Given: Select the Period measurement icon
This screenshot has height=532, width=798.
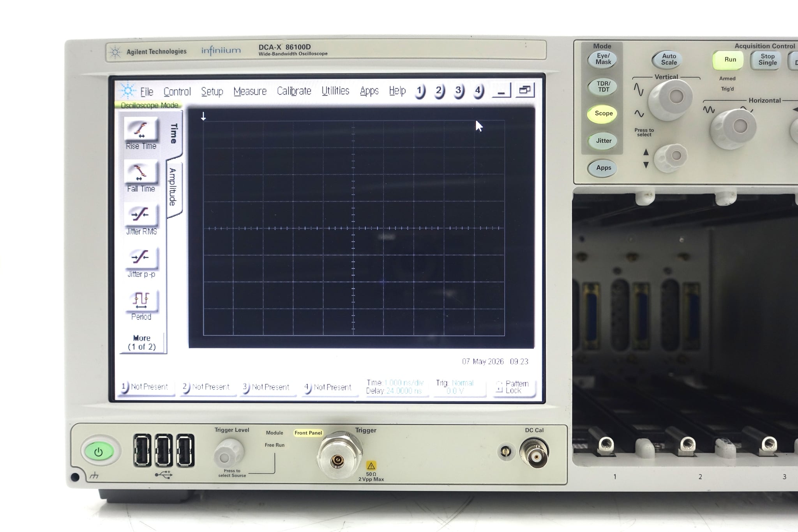Looking at the screenshot, I should pyautogui.click(x=141, y=300).
